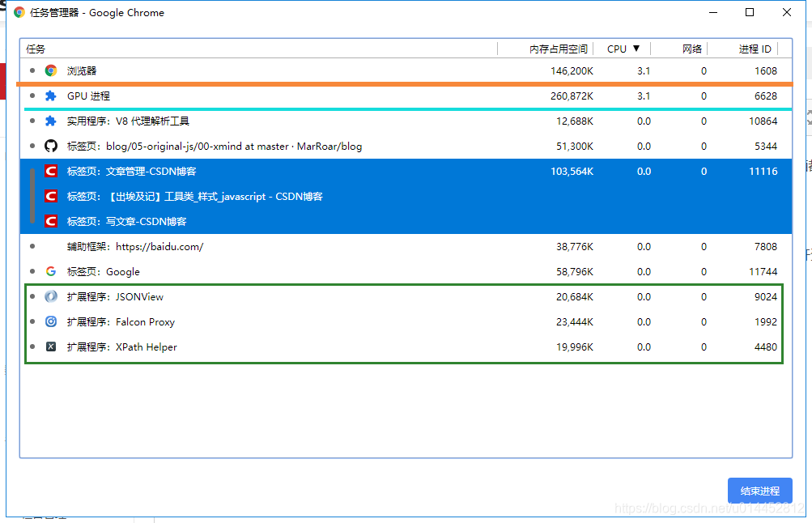Select 实用程序: V8 代理解析工具
This screenshot has width=812, height=523.
128,121
